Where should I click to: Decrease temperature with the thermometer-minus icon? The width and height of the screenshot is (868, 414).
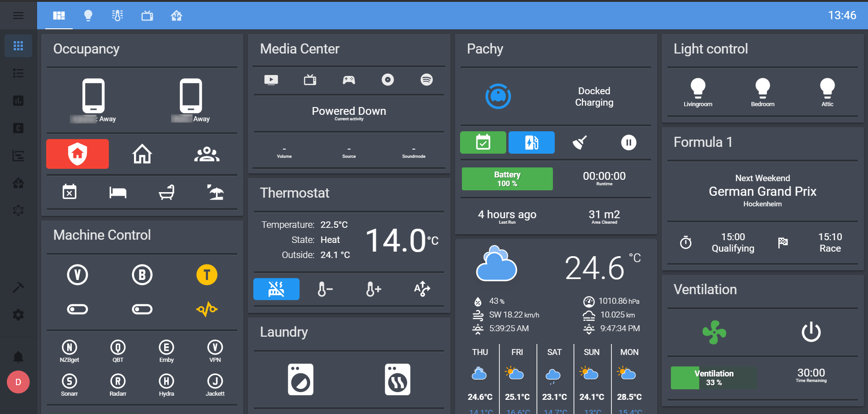[x=325, y=289]
